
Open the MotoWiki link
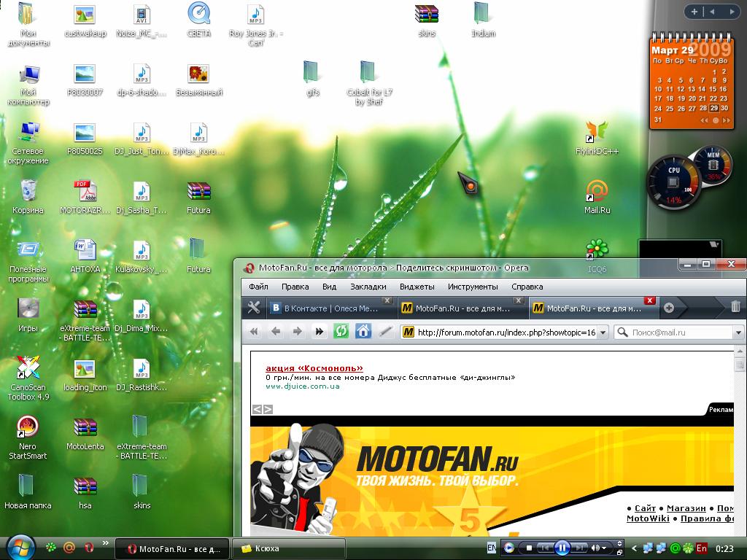[x=648, y=518]
